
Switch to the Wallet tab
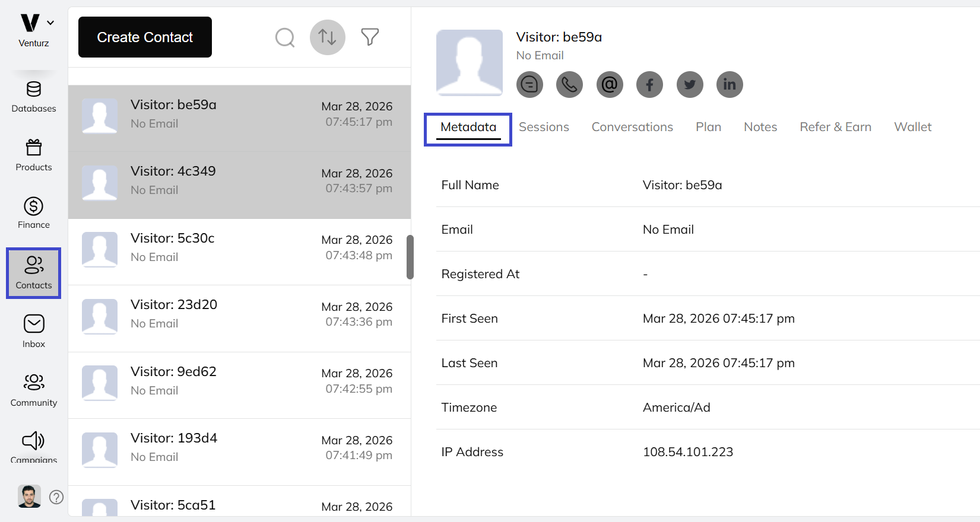coord(912,127)
